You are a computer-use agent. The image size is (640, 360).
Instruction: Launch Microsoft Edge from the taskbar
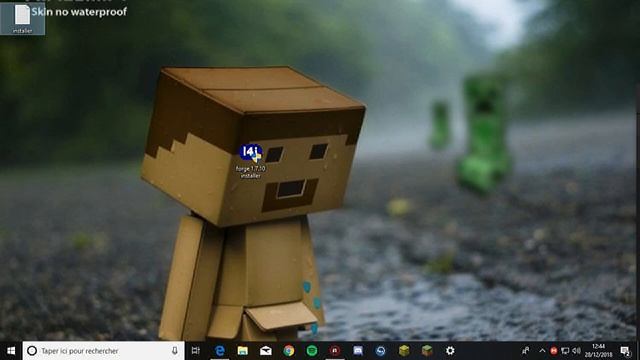coord(220,351)
